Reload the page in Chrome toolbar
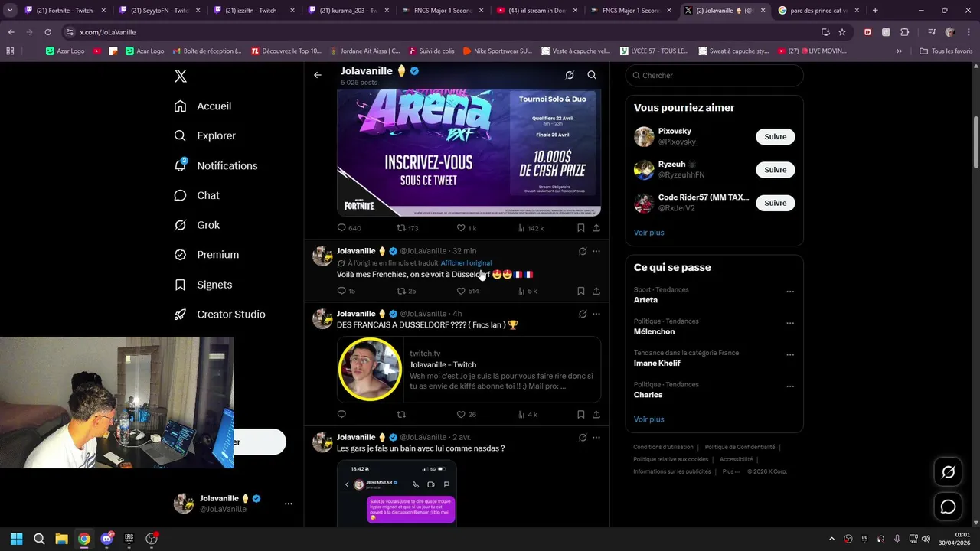The image size is (980, 551). pyautogui.click(x=47, y=32)
